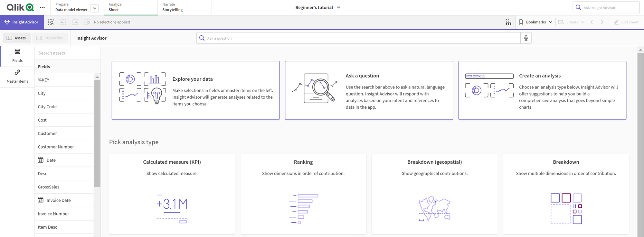This screenshot has height=237, width=644.
Task: Select the Master items link icon
Action: (17, 73)
